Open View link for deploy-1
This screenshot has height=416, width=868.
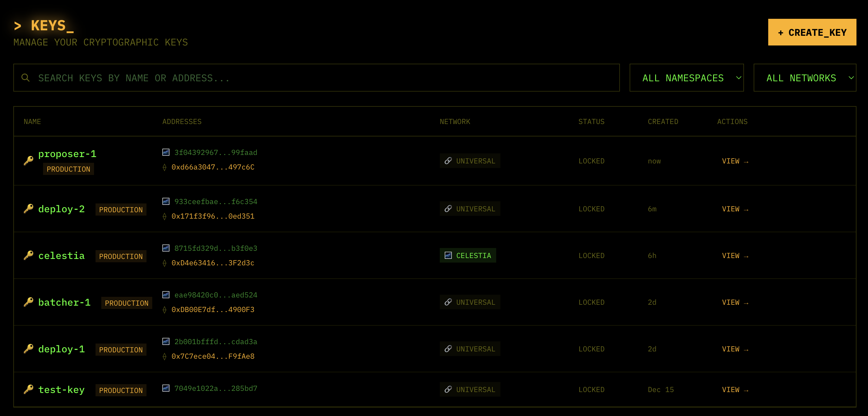click(735, 349)
